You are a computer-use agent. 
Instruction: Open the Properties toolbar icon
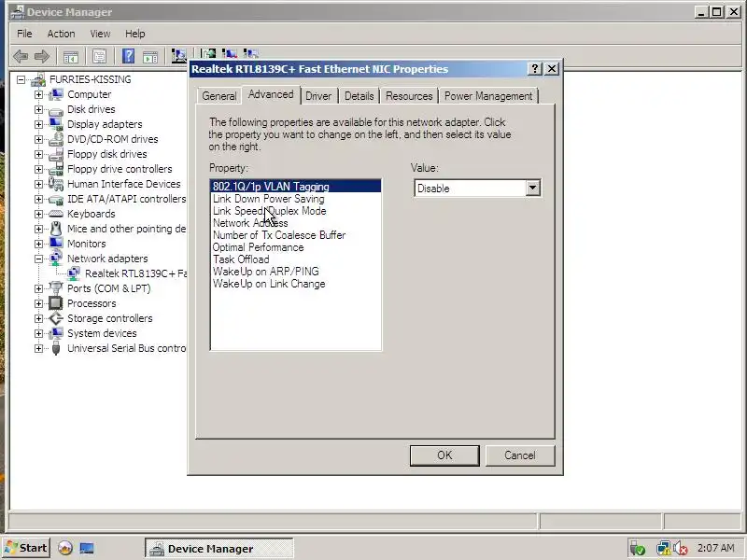pos(100,57)
